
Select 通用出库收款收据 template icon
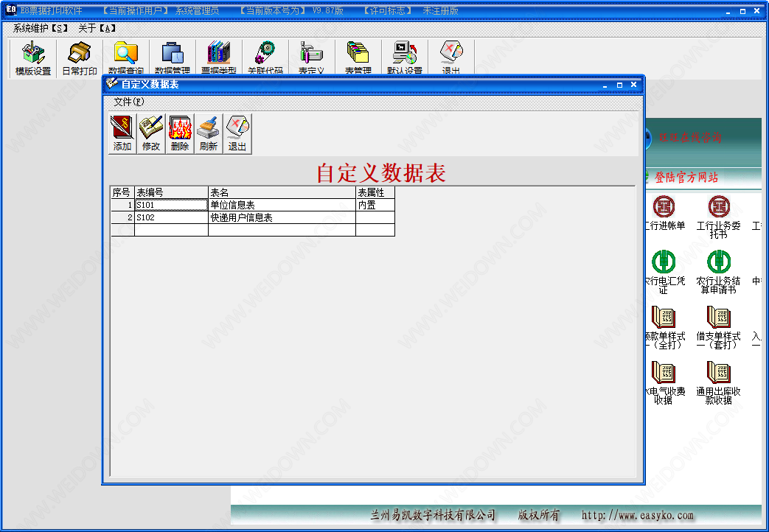[718, 383]
